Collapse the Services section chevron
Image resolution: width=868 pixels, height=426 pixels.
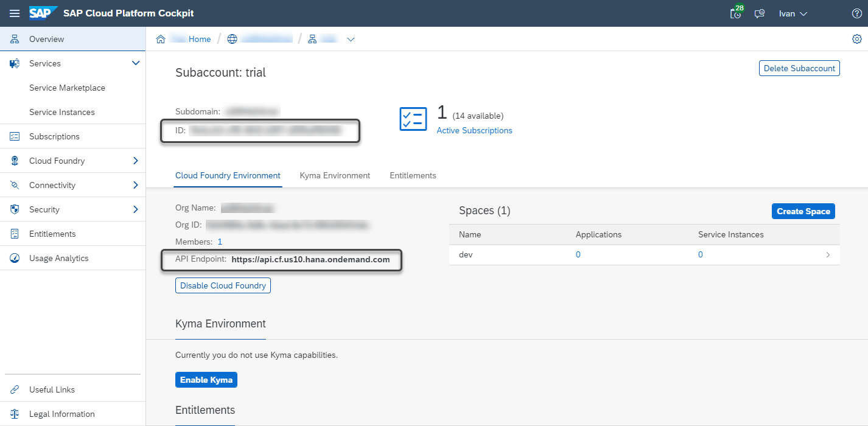(136, 63)
